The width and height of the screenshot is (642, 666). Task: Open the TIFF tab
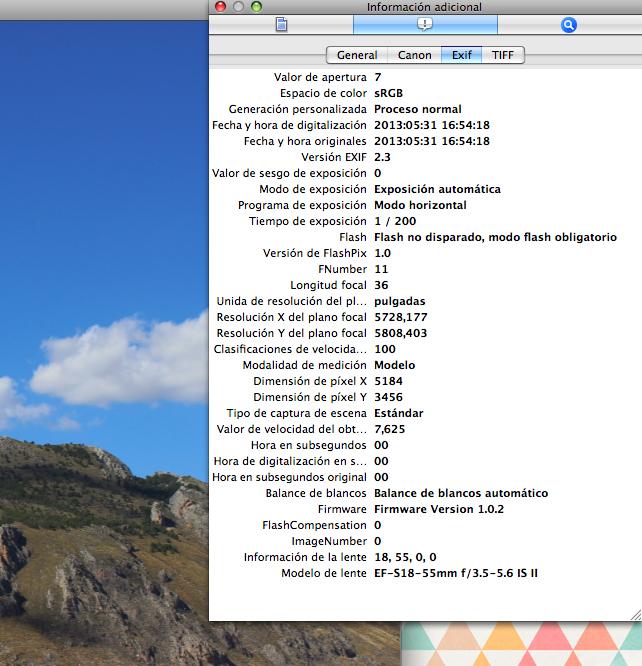504,55
